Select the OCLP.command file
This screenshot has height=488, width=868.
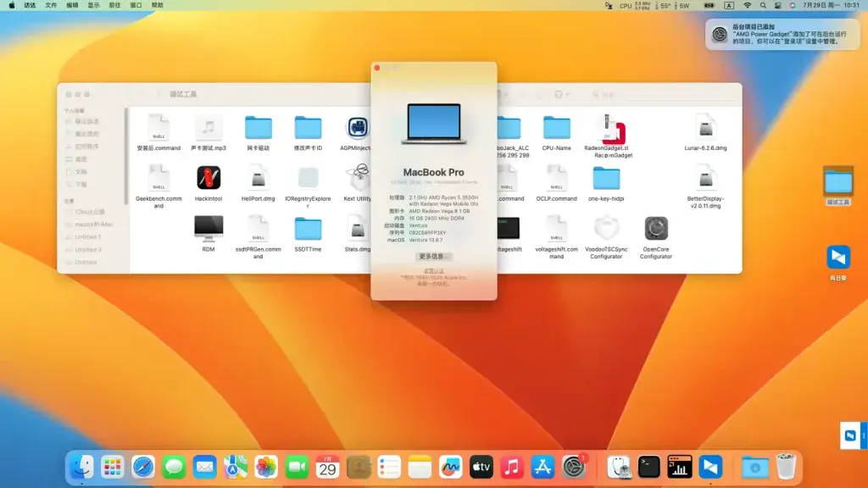pos(556,178)
